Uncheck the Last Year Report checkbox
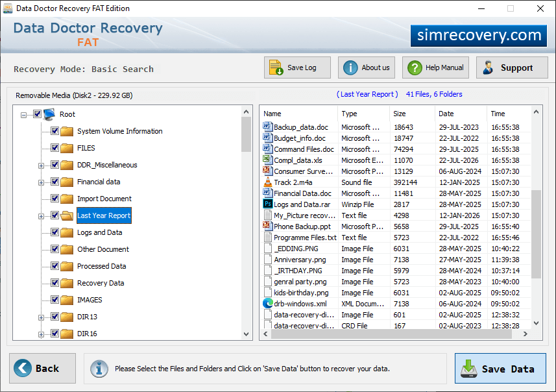Screen dimensions: 556x392 click(54, 215)
